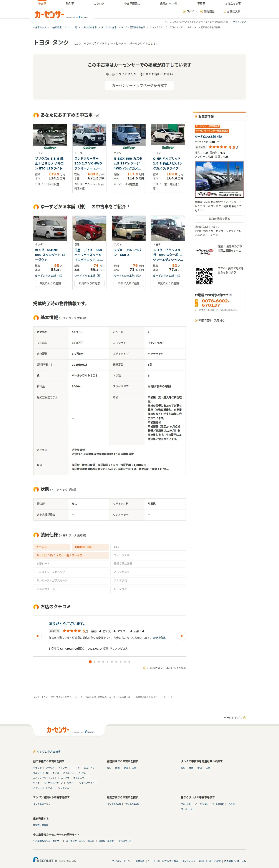Click footer link プリウス
This screenshot has height=868, width=279.
[50, 768]
